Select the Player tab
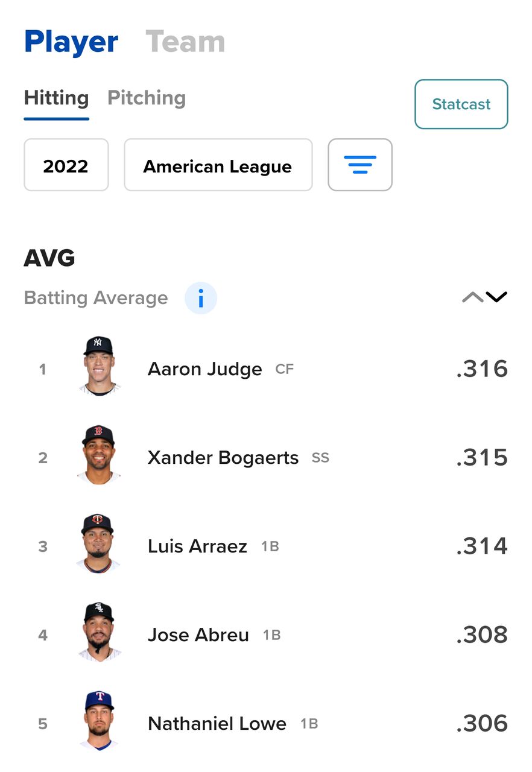 (71, 42)
